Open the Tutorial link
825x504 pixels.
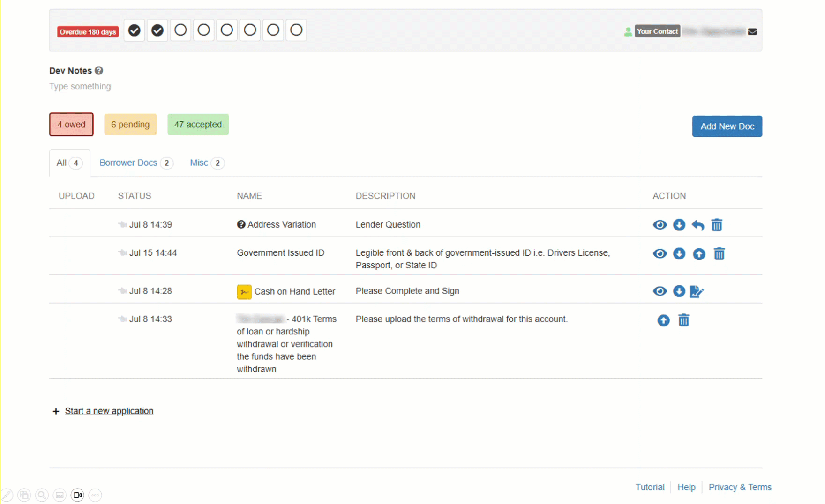(650, 487)
